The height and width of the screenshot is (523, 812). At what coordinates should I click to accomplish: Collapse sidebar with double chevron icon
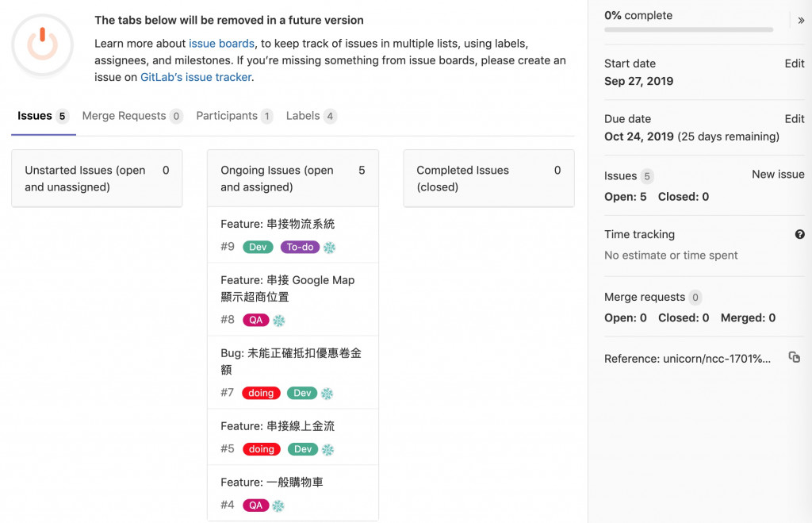coord(801,21)
